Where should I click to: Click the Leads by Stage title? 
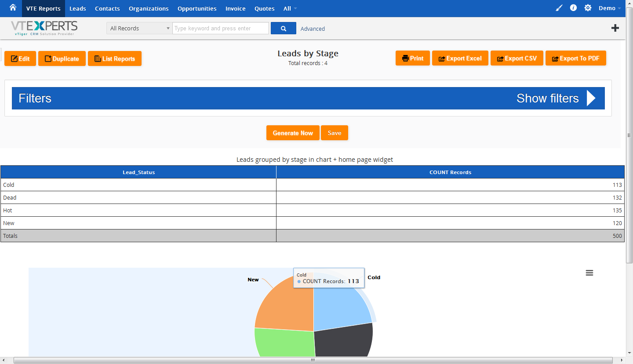[308, 54]
